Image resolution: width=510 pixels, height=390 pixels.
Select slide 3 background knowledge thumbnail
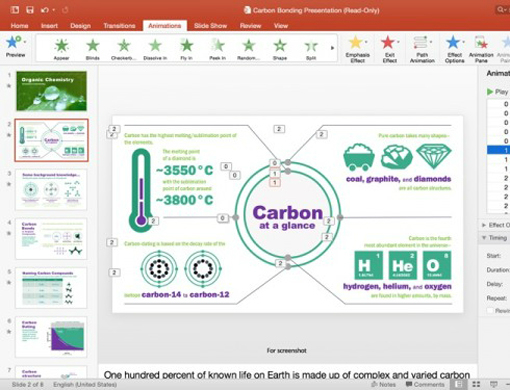click(51, 189)
